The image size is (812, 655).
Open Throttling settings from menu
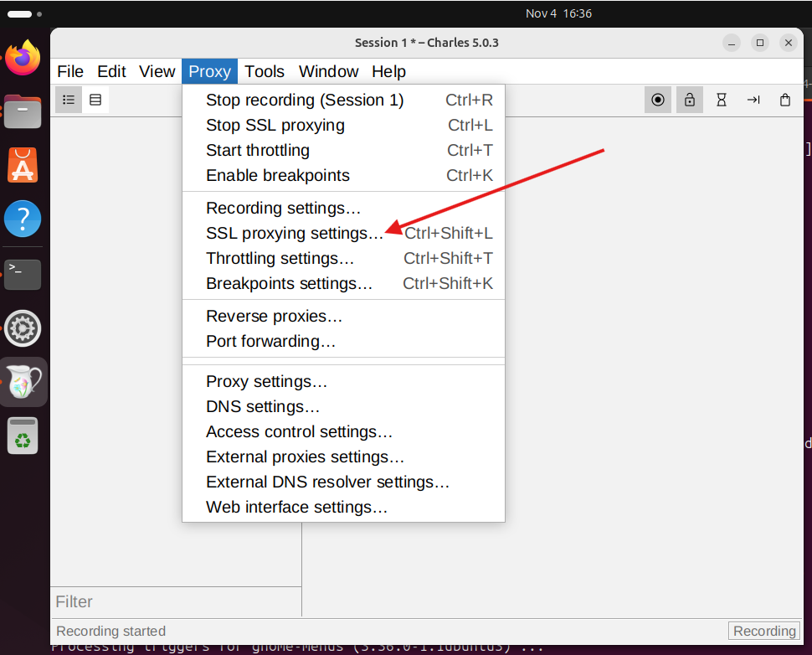click(x=280, y=258)
